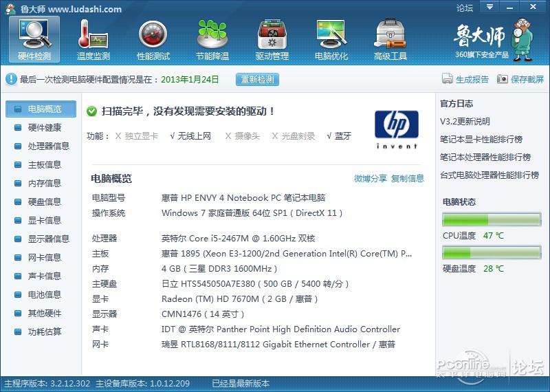Click the green check scan-complete icon
Image resolution: width=550 pixels, height=392 pixels.
click(x=91, y=111)
